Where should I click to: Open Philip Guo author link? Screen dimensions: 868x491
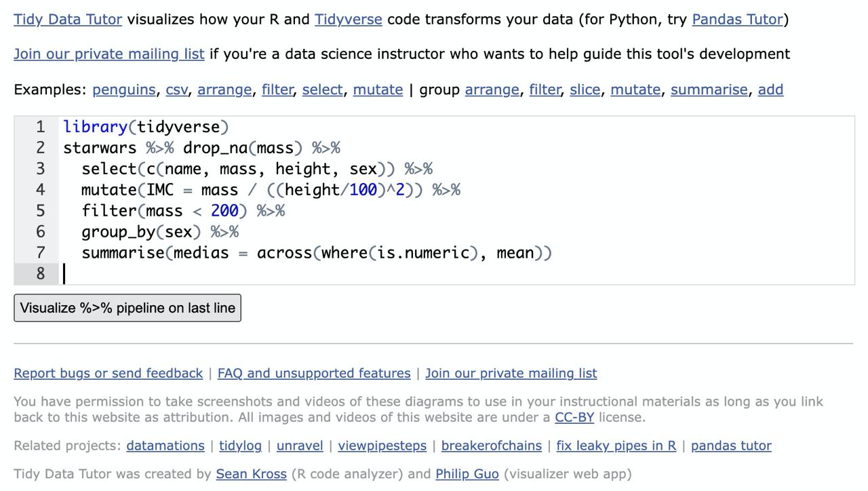pyautogui.click(x=467, y=474)
